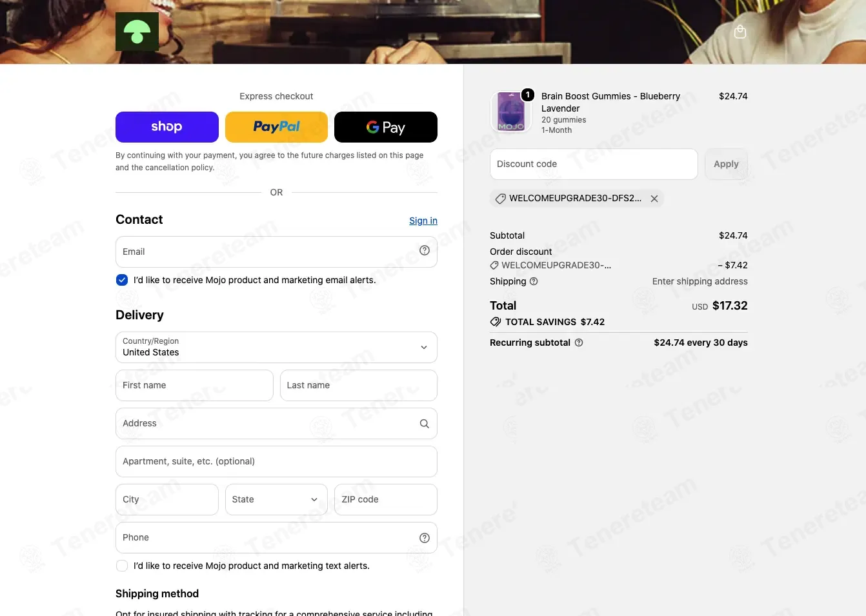Click the Brain Boost Gummies product thumbnail
This screenshot has height=616, width=866.
point(511,112)
